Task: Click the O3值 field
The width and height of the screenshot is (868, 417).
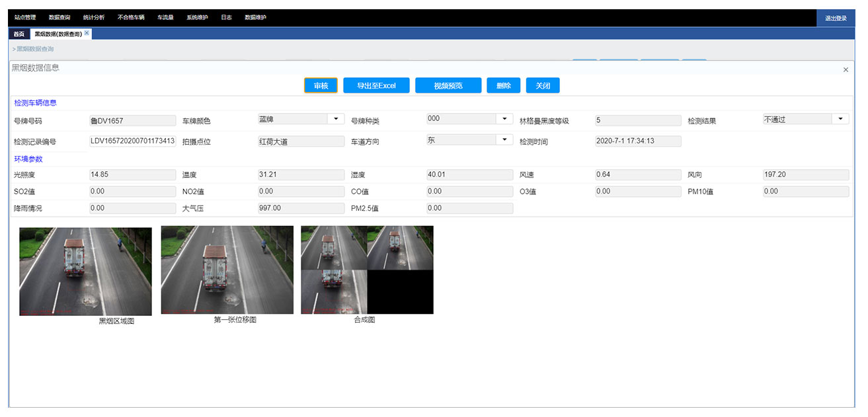Action: point(638,192)
